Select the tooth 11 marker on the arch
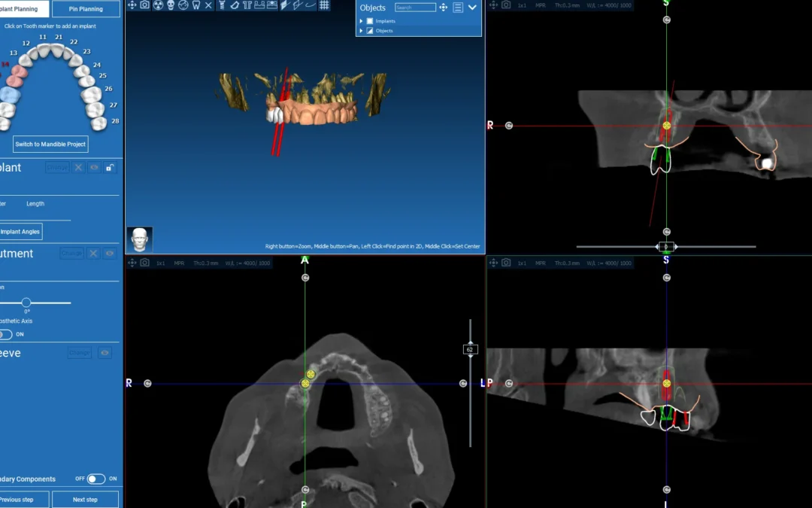 43,50
